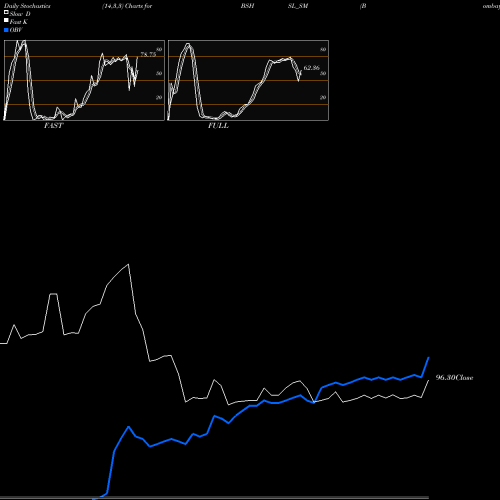Open the FAST stochastics chart thumbnail
This screenshot has height=500, width=500.
[x=84, y=80]
